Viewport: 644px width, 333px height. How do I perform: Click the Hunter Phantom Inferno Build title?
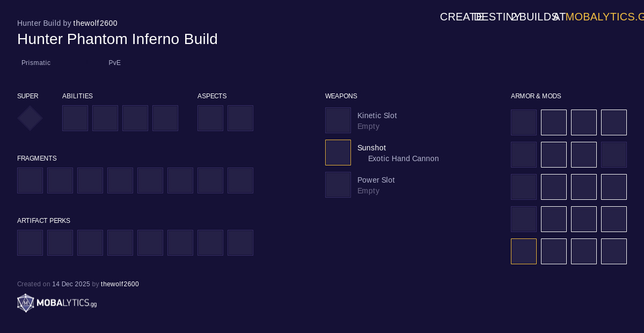(118, 39)
